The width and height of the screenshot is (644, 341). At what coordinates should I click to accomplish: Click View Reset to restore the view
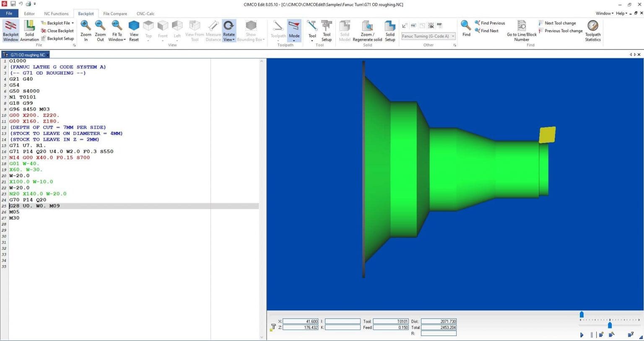(134, 30)
